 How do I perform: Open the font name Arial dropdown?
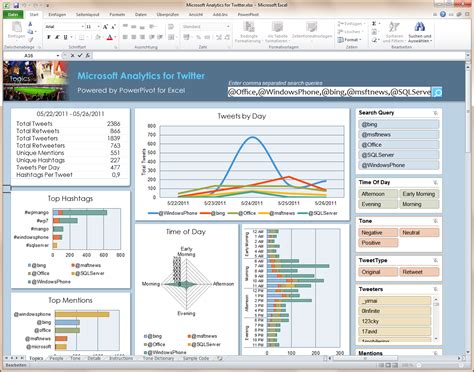tap(82, 27)
